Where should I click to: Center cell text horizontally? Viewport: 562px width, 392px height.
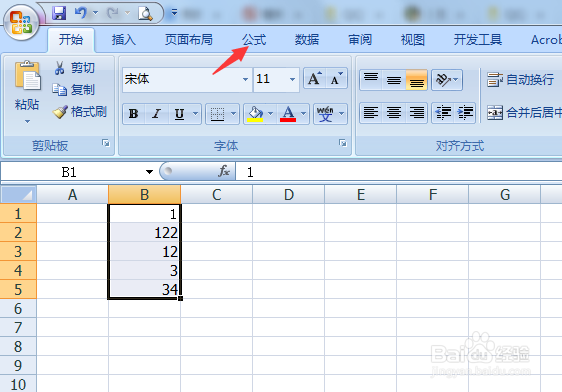[394, 113]
